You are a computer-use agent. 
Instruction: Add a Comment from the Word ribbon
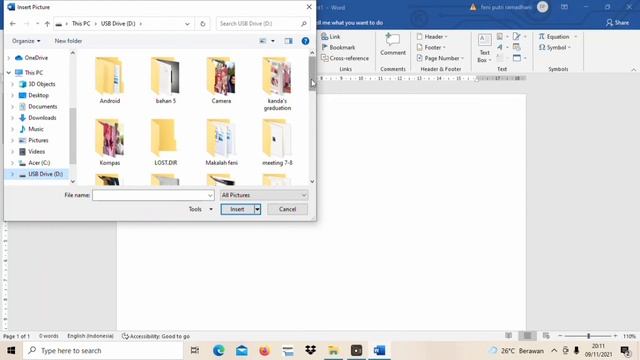[x=393, y=44]
